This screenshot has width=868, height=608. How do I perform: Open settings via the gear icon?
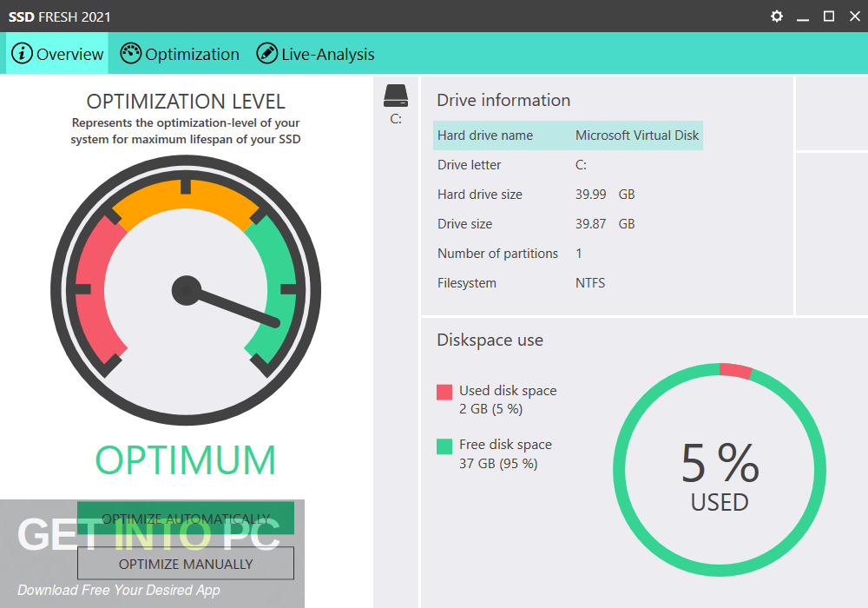(x=777, y=16)
